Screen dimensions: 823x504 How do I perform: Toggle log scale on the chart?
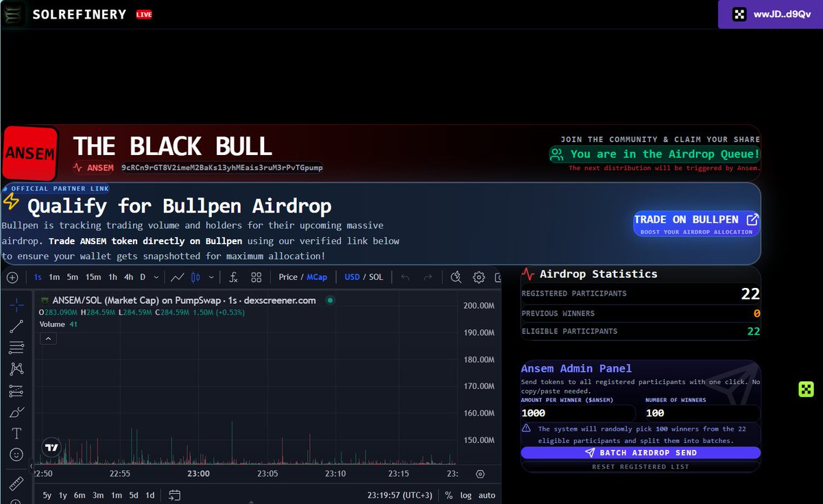[466, 495]
